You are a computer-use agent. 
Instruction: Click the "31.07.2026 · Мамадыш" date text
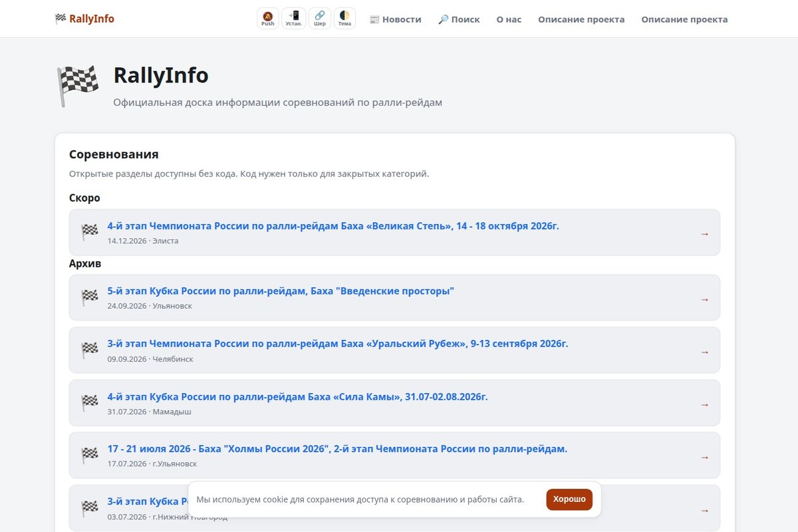150,412
